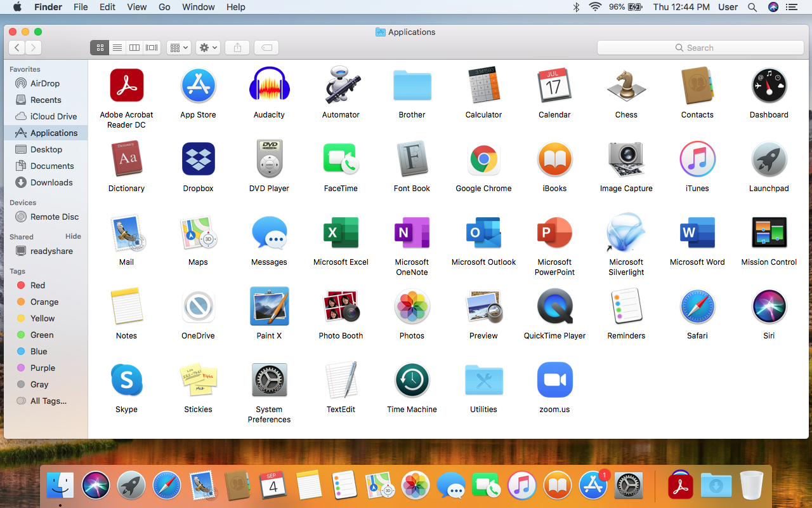Select the Font Book icon
This screenshot has width=812, height=508.
pos(412,159)
